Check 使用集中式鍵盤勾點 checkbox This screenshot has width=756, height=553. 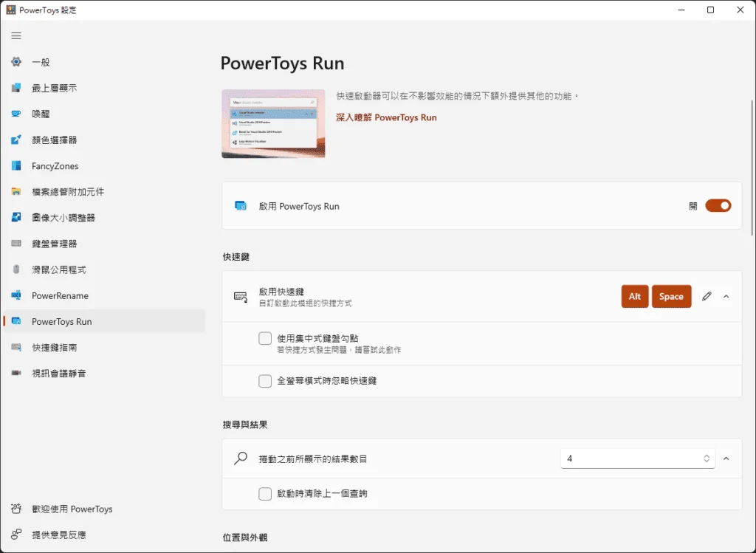265,338
